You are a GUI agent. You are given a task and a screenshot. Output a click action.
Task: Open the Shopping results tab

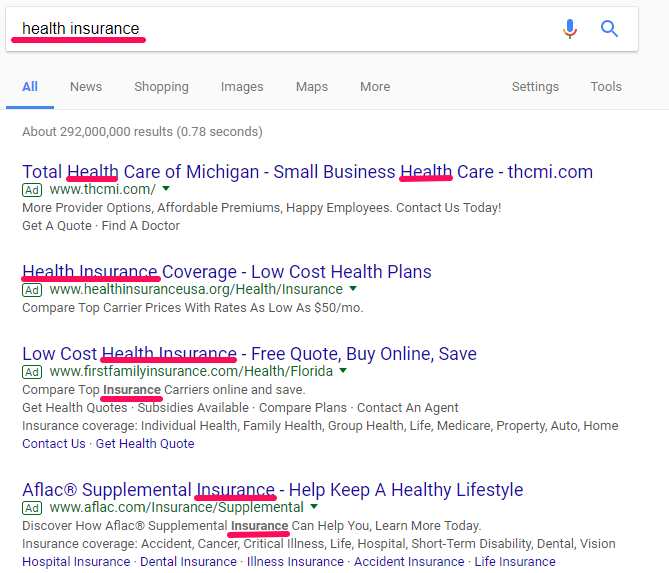161,87
